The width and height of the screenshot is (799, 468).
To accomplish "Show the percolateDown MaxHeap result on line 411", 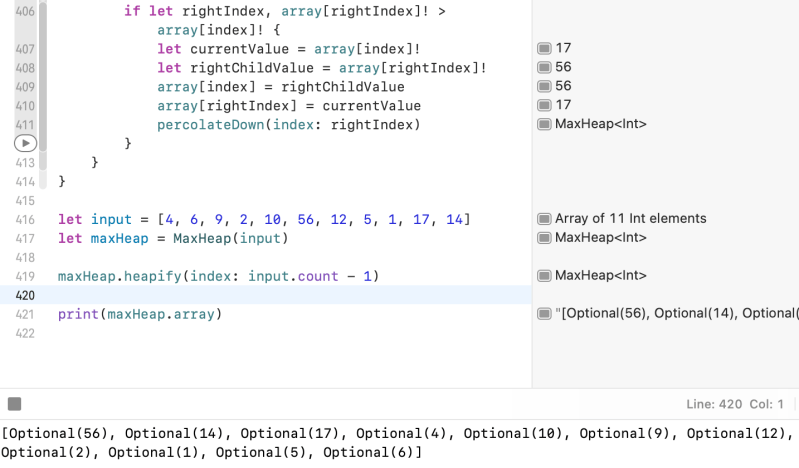I will tap(544, 124).
